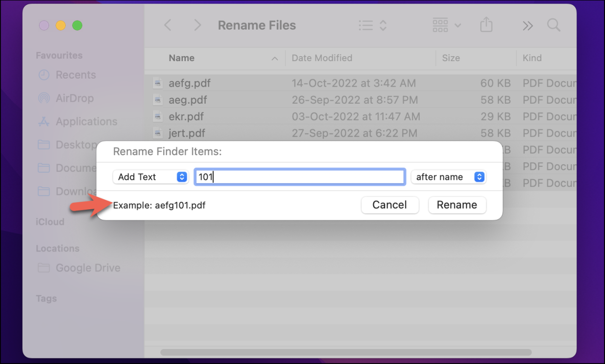This screenshot has height=364, width=605.
Task: Click the AirDrop sidebar icon
Action: 44,98
